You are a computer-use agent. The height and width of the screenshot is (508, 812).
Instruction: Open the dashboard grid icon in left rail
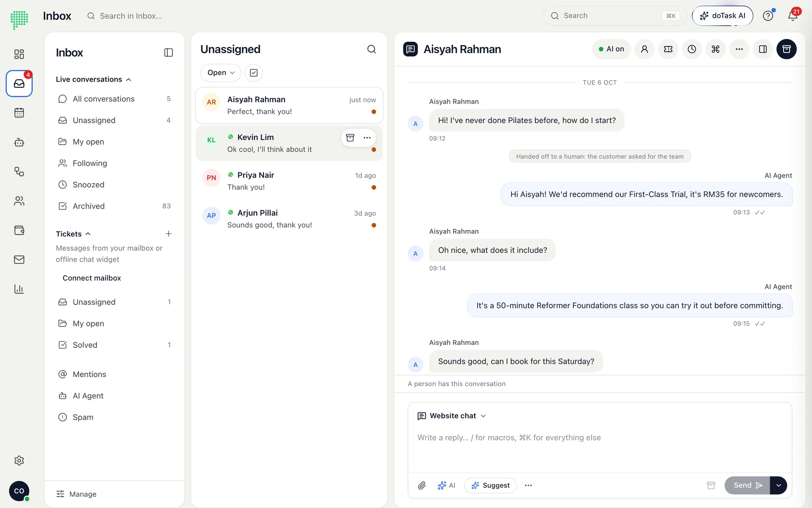tap(19, 54)
